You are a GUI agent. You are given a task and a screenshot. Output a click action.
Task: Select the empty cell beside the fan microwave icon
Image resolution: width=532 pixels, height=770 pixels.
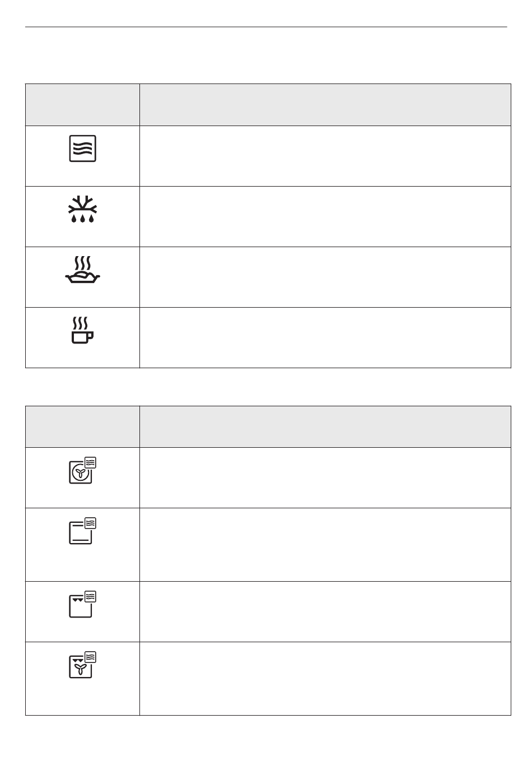pyautogui.click(x=325, y=477)
